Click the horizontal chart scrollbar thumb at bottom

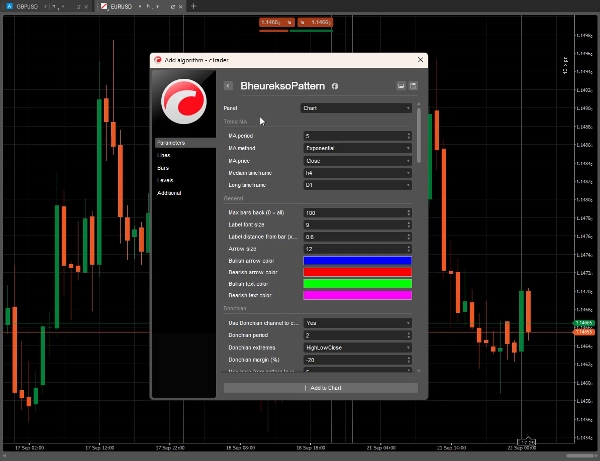click(580, 456)
